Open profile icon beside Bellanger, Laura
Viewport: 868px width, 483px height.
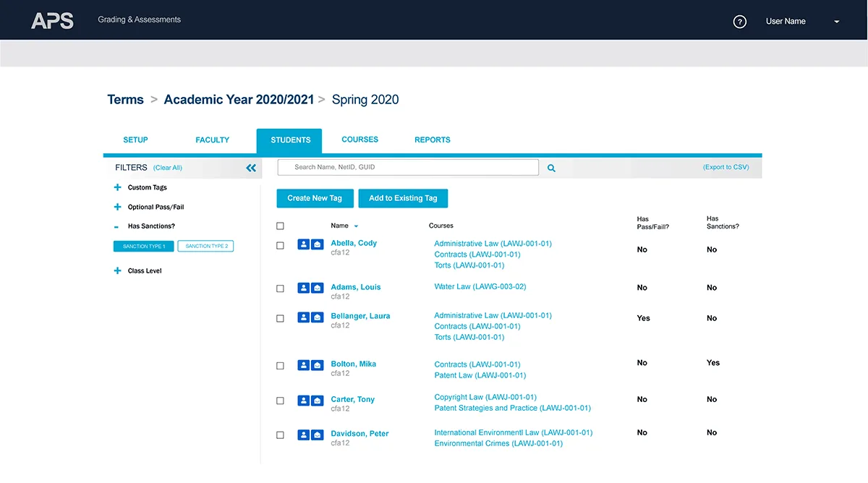tap(304, 317)
